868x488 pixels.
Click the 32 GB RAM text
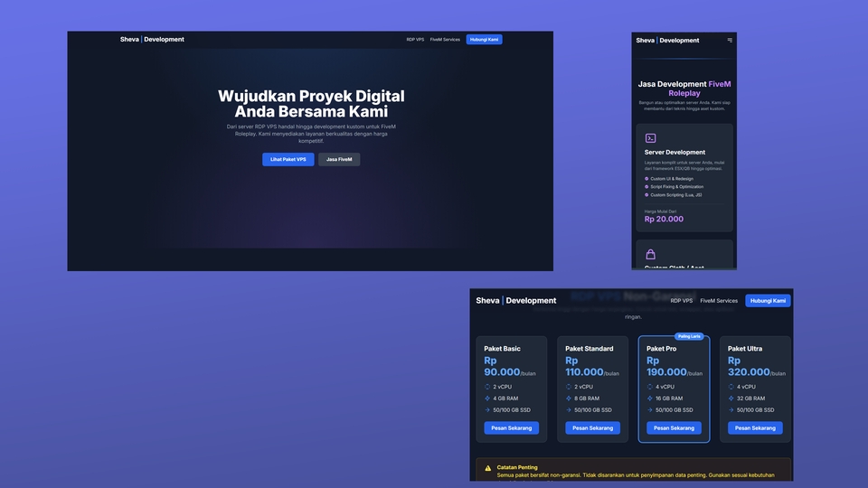(x=750, y=399)
